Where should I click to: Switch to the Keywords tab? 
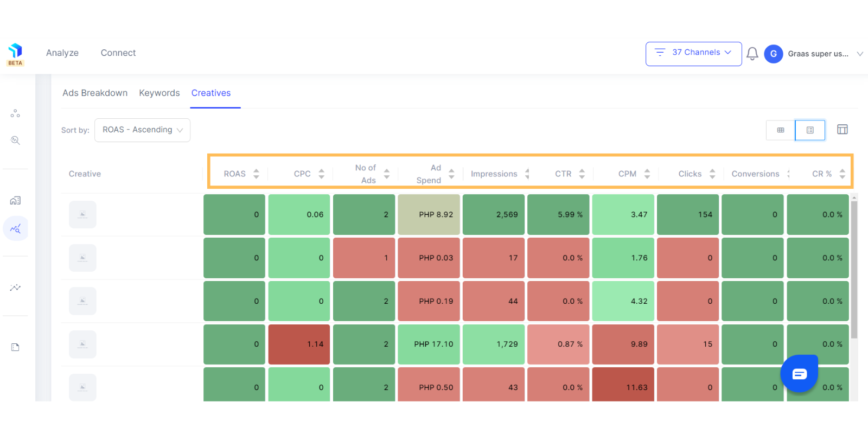click(x=159, y=93)
